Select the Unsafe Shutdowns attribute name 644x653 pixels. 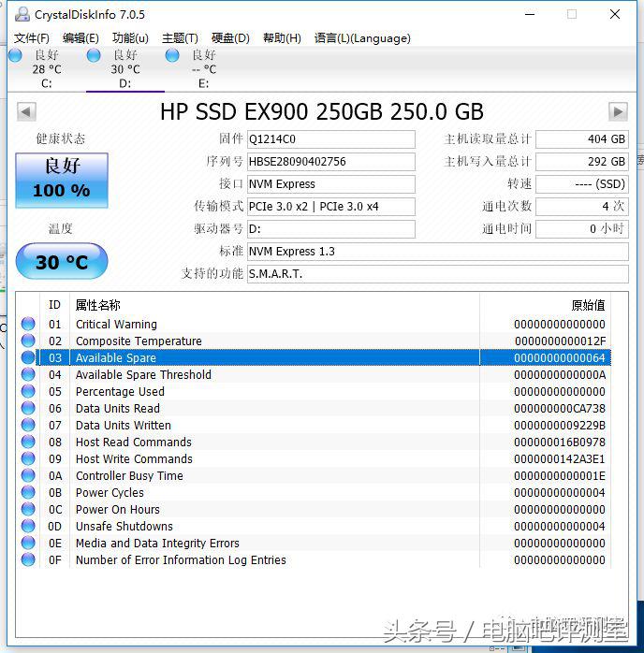[124, 527]
